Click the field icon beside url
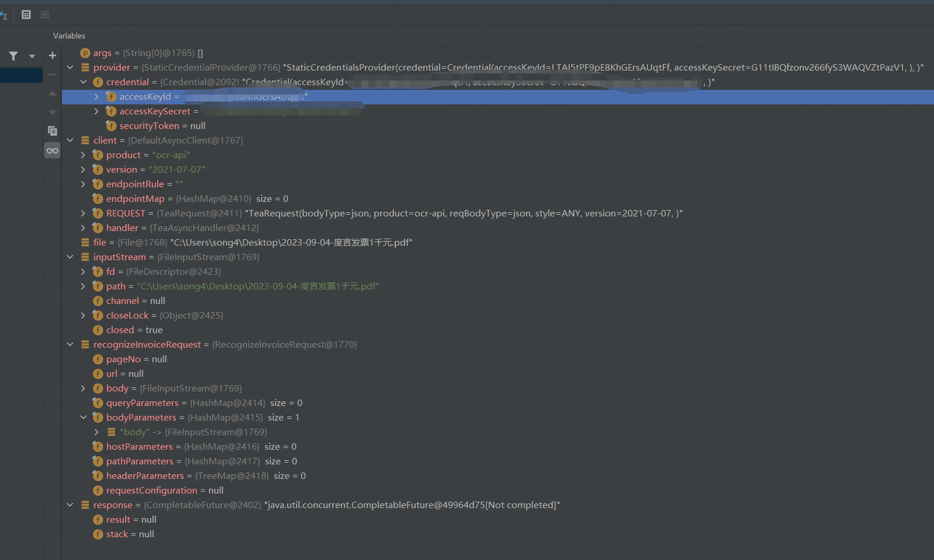 (98, 374)
